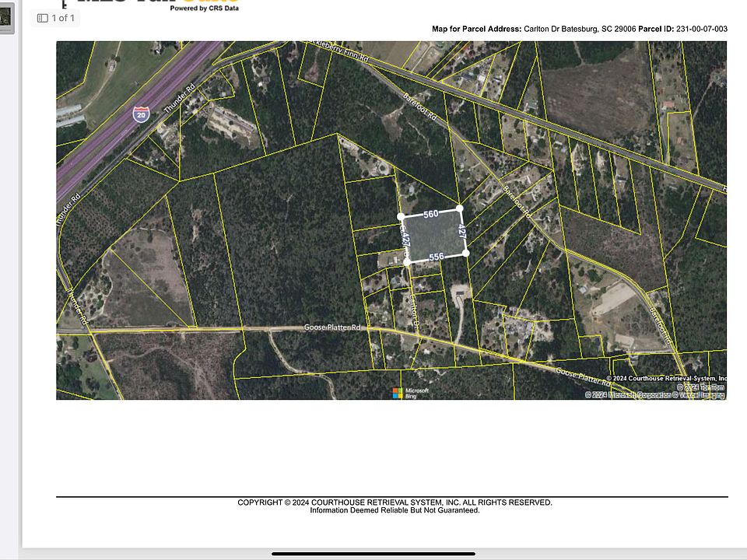Click the 'Powered by CRS Data' text

[x=205, y=8]
